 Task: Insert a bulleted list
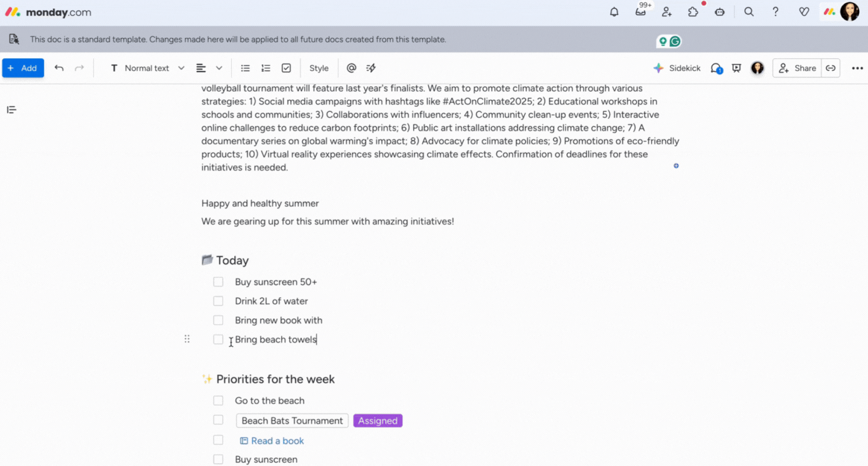coord(245,68)
